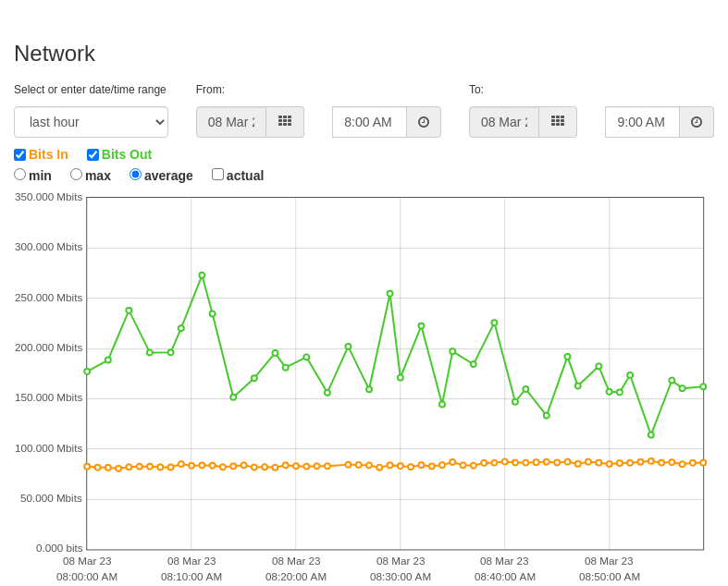Click the 8:00 AM time field
Screen dimensions: 728x586
(370, 122)
